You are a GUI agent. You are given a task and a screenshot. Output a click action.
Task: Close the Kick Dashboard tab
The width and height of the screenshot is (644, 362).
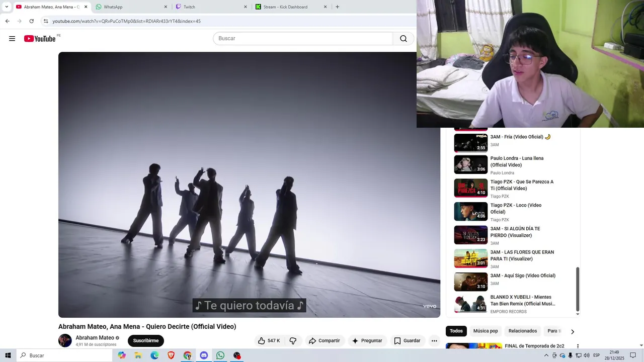(x=325, y=7)
